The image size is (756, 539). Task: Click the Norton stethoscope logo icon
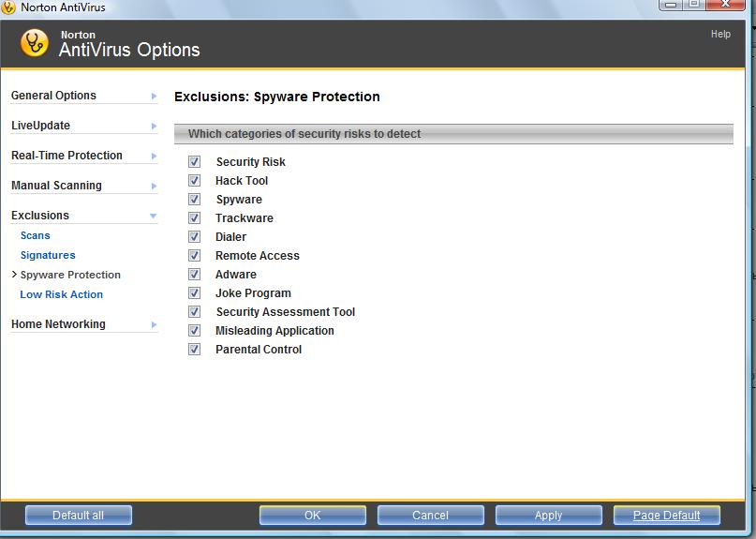[35, 42]
